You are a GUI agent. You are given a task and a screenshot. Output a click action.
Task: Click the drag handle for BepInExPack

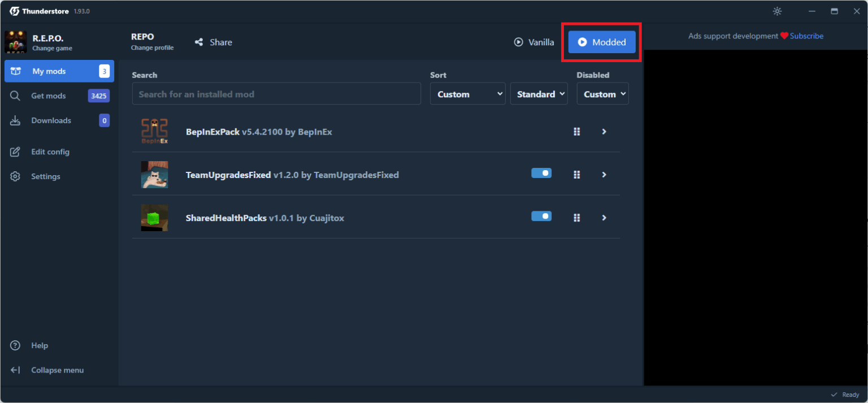pyautogui.click(x=577, y=132)
